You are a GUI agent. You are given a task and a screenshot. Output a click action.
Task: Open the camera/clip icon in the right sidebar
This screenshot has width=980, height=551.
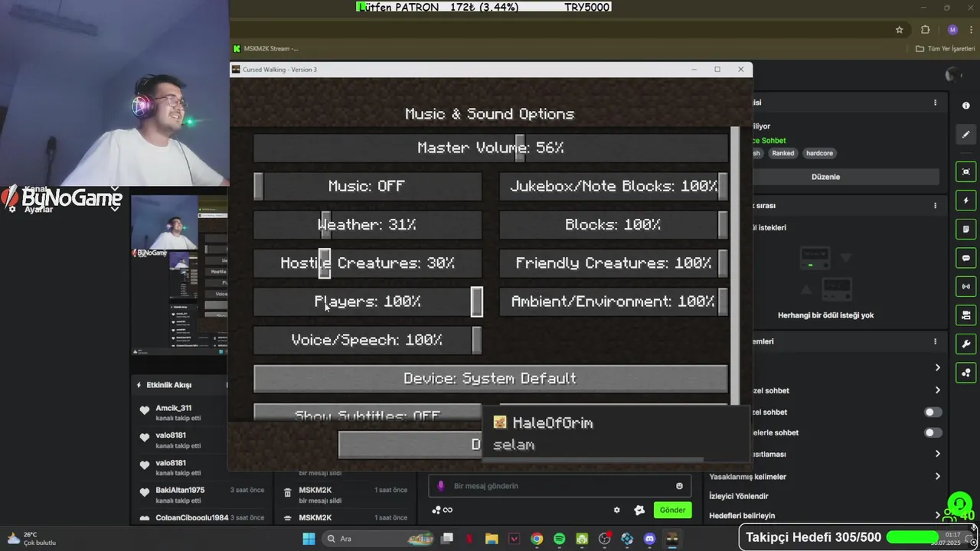(x=965, y=315)
